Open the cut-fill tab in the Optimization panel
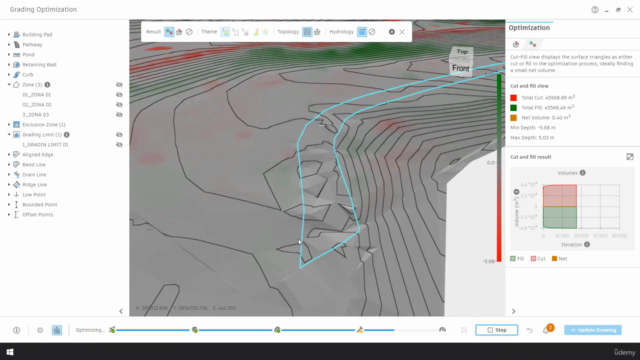Screen dimensions: 640x360 pyautogui.click(x=532, y=44)
